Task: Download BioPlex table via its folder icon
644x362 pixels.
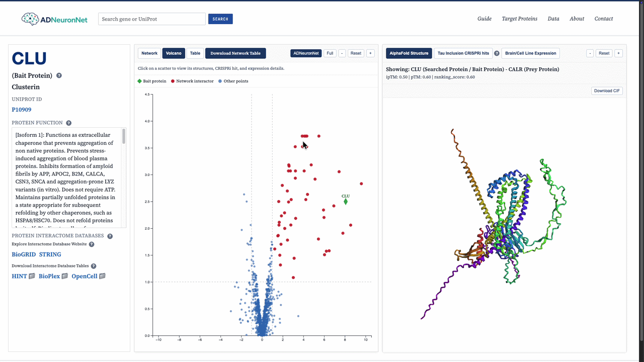Action: click(64, 276)
